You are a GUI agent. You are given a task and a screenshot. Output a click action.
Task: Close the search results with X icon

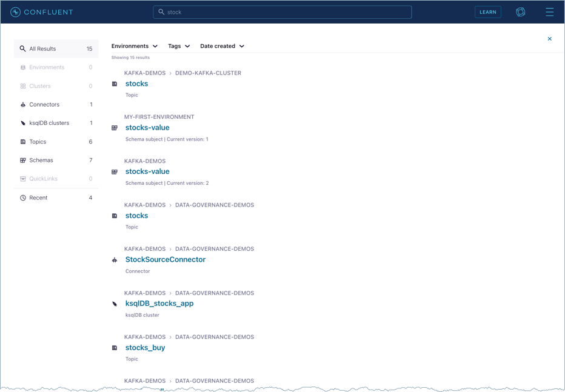550,39
